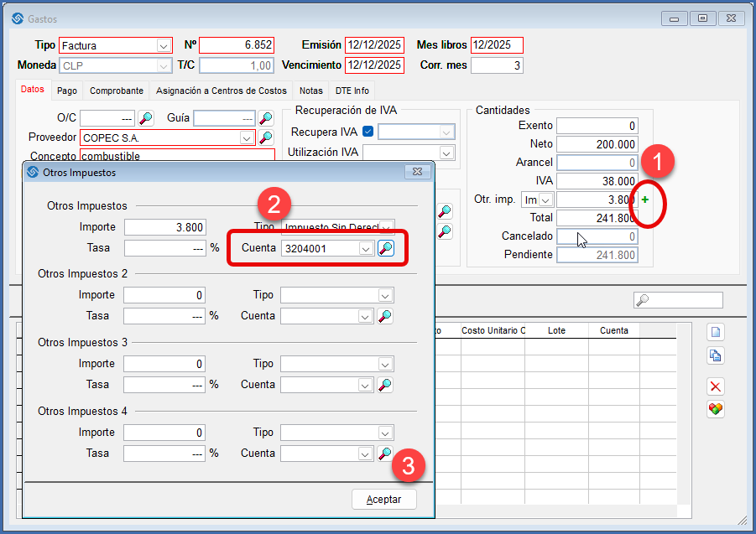Viewport: 756px width, 534px height.
Task: Open Cuenta dropdown in Otros Impuestos 4
Action: pyautogui.click(x=365, y=454)
